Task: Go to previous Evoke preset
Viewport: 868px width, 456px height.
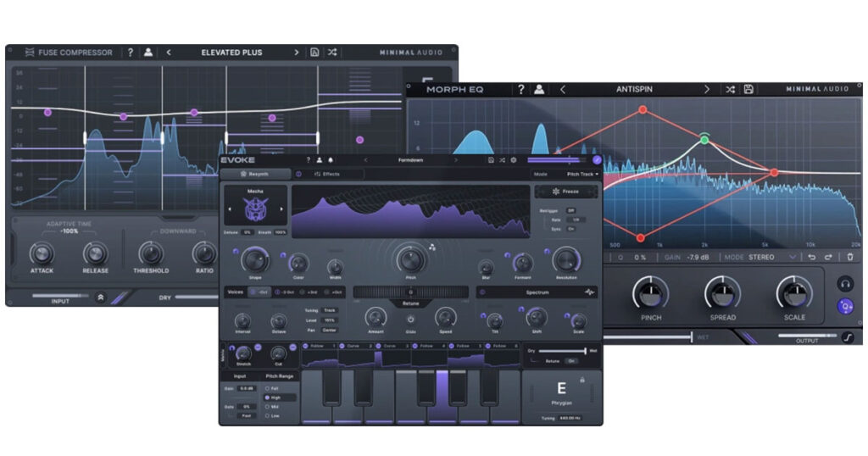Action: click(365, 160)
